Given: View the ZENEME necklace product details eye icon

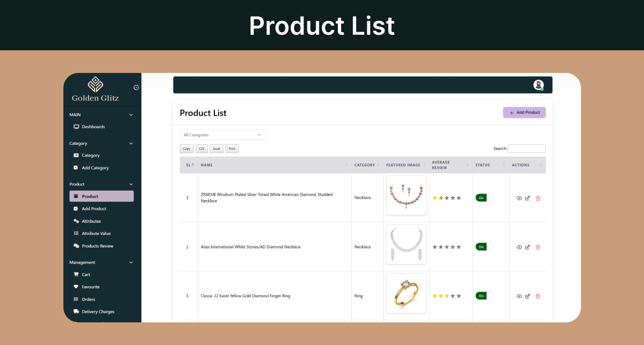Looking at the screenshot, I should 519,198.
